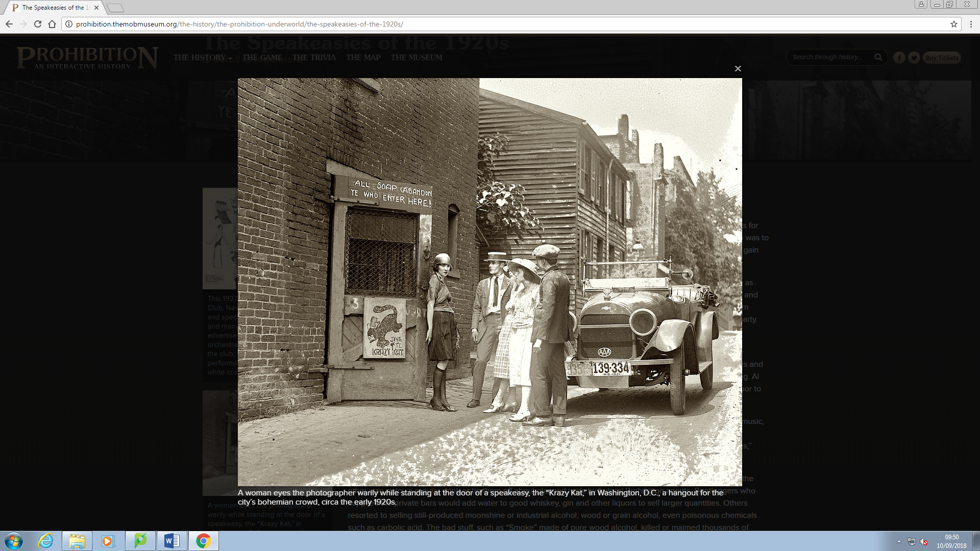
Task: Open Windows Explorer folder on the taskbar
Action: click(x=77, y=541)
